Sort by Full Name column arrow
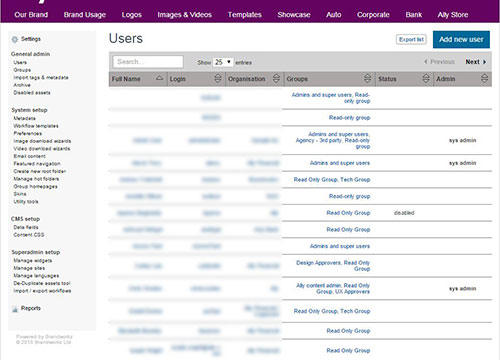The width and height of the screenshot is (500, 360). pyautogui.click(x=160, y=78)
